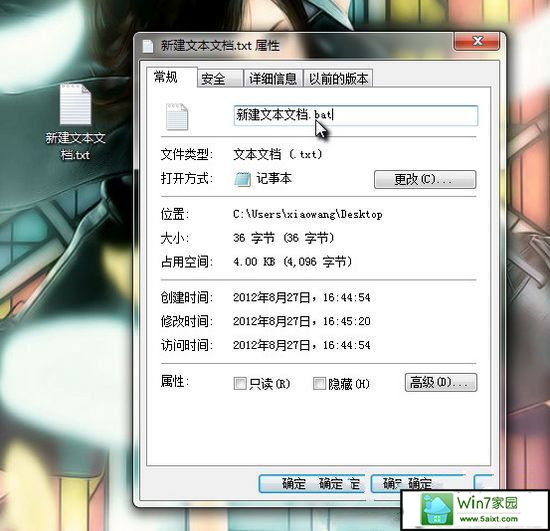550x531 pixels.
Task: Open advanced attributes via 高级(D)... button
Action: tap(441, 382)
